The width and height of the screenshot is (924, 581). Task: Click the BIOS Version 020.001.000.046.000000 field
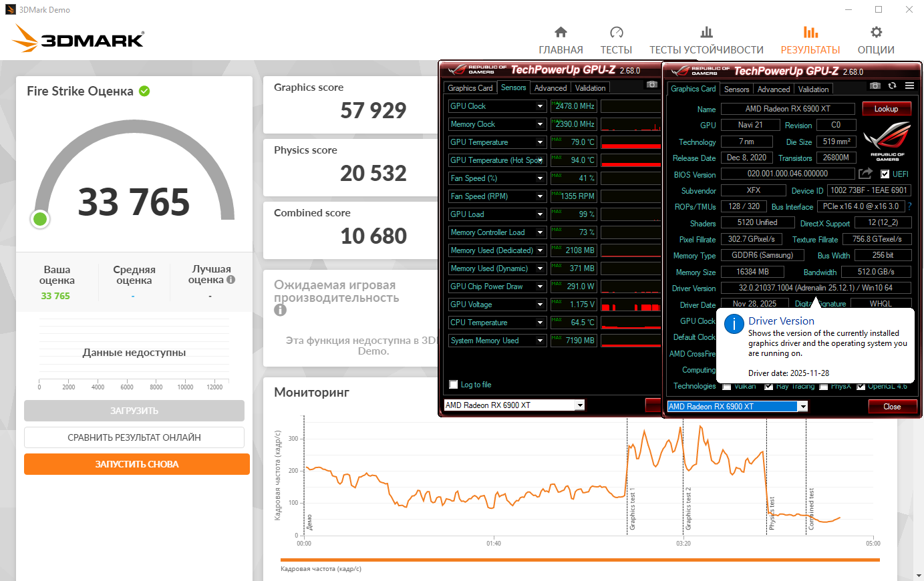(788, 174)
